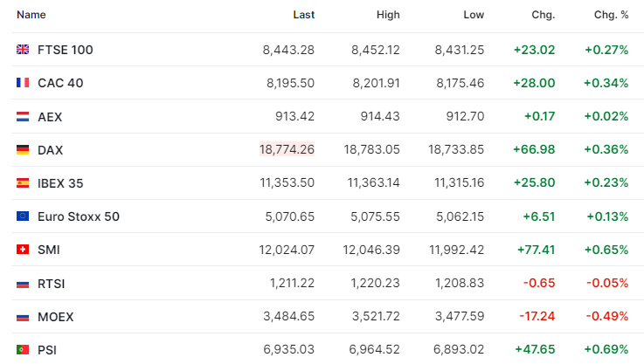Select the SMI change value +77.41
The width and height of the screenshot is (644, 364).
click(x=536, y=250)
